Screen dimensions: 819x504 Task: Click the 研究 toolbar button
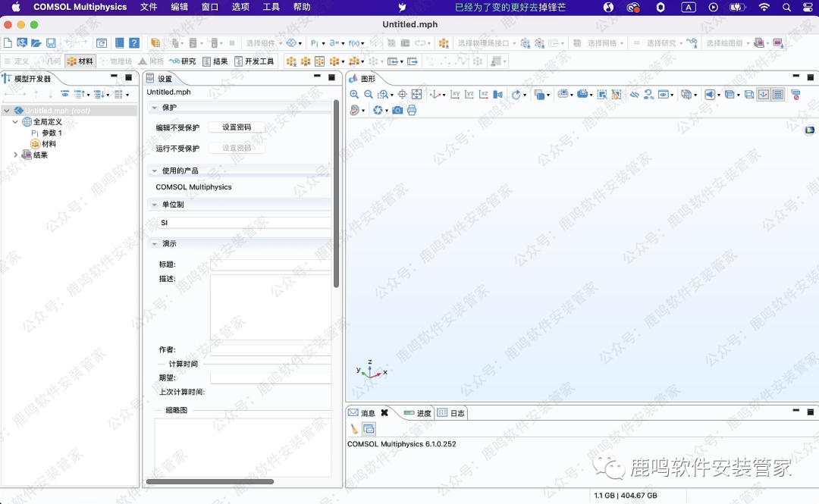point(183,61)
